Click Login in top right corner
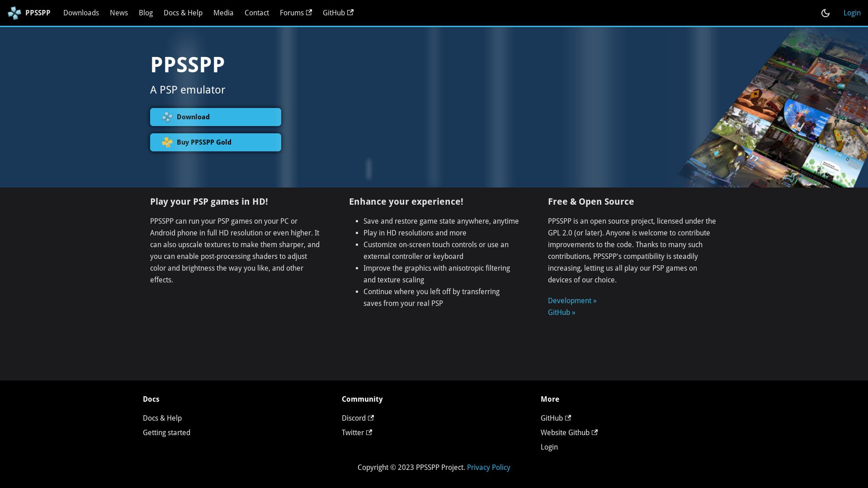The height and width of the screenshot is (488, 868). click(852, 13)
